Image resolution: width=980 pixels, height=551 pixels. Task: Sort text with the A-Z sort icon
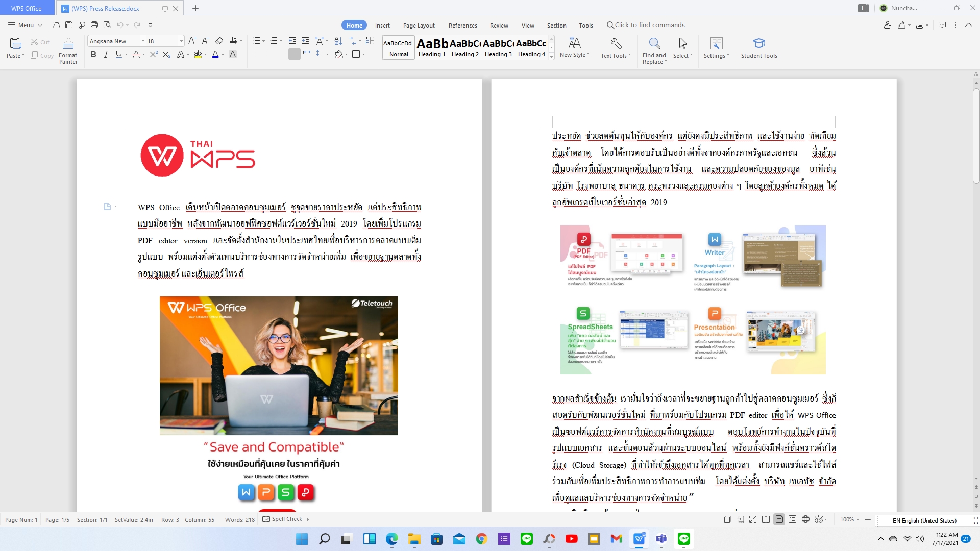coord(338,41)
